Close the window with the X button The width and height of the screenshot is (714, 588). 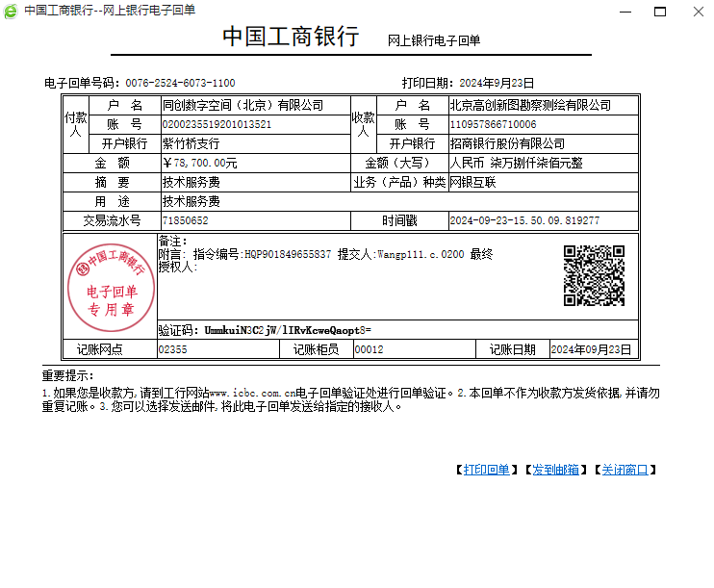pos(699,12)
